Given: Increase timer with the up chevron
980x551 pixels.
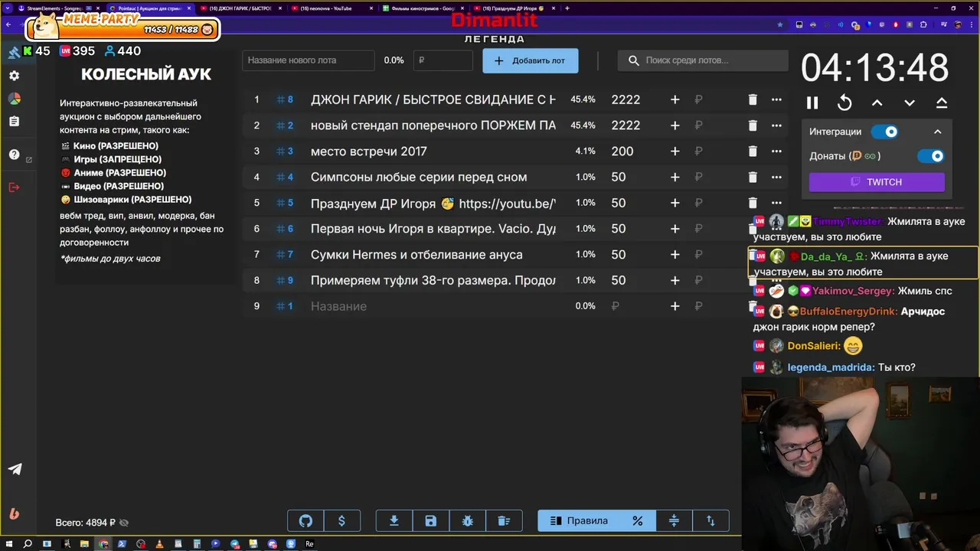Looking at the screenshot, I should [x=877, y=103].
